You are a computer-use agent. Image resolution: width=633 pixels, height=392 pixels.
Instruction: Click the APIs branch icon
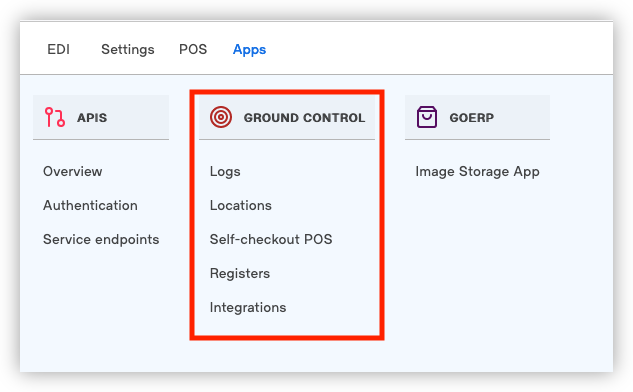coord(55,117)
